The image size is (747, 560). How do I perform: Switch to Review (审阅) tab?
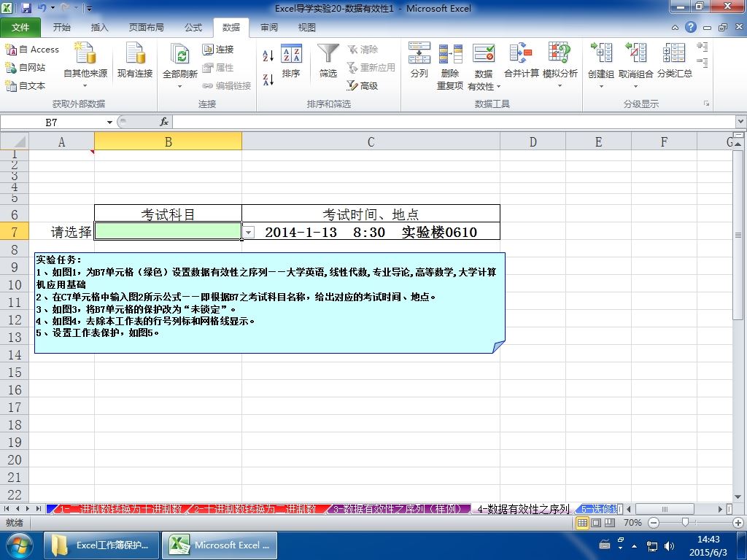click(269, 28)
